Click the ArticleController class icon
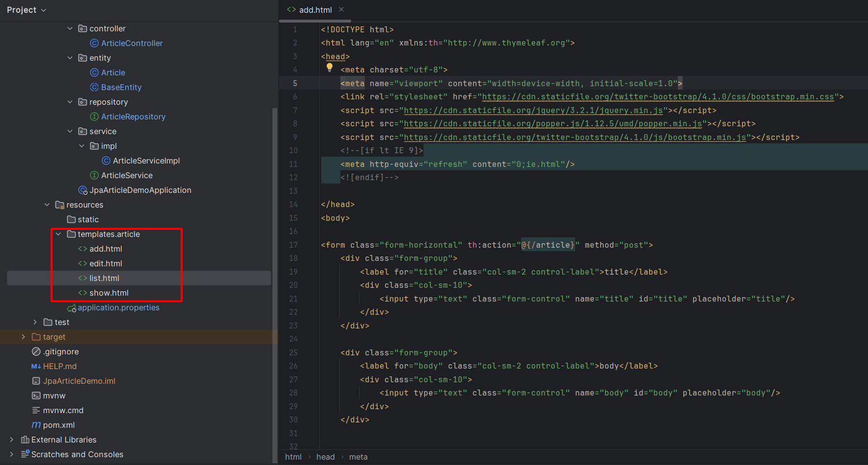Viewport: 868px width, 465px height. click(x=94, y=43)
